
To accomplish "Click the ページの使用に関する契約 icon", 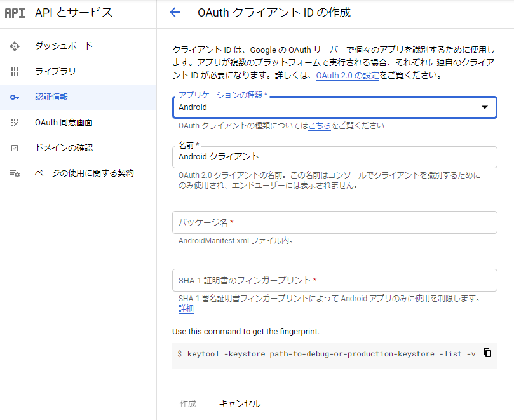I will (x=15, y=173).
